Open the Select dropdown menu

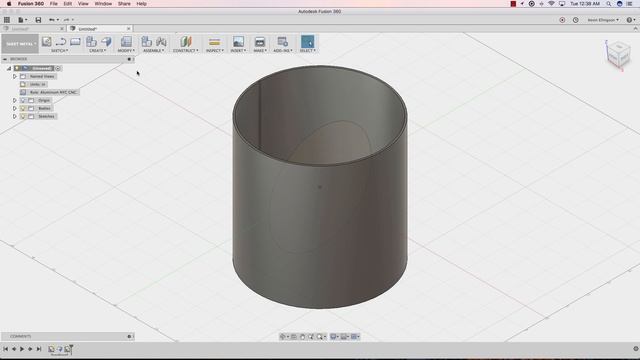tap(308, 51)
